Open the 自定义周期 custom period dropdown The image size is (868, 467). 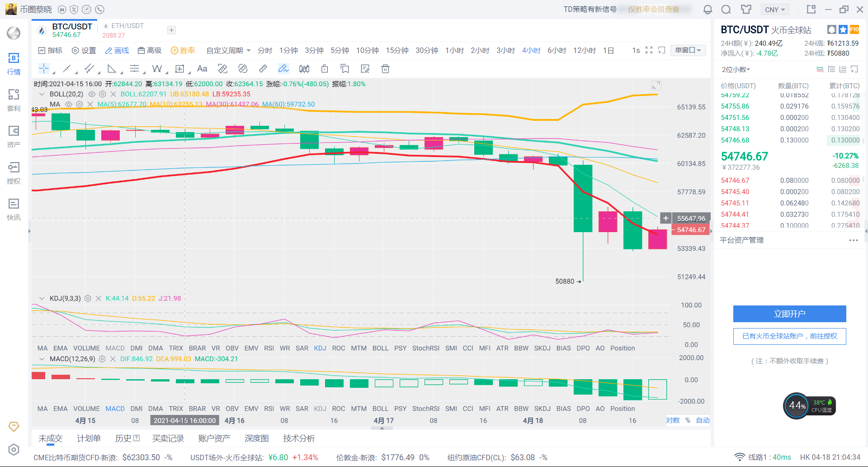(228, 50)
